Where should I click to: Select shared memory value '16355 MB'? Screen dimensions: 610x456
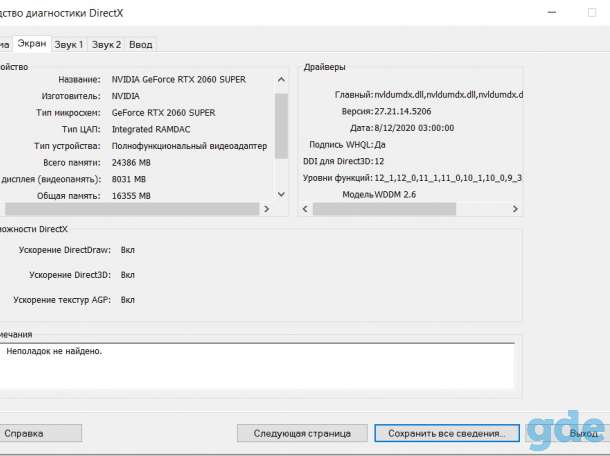(x=131, y=196)
